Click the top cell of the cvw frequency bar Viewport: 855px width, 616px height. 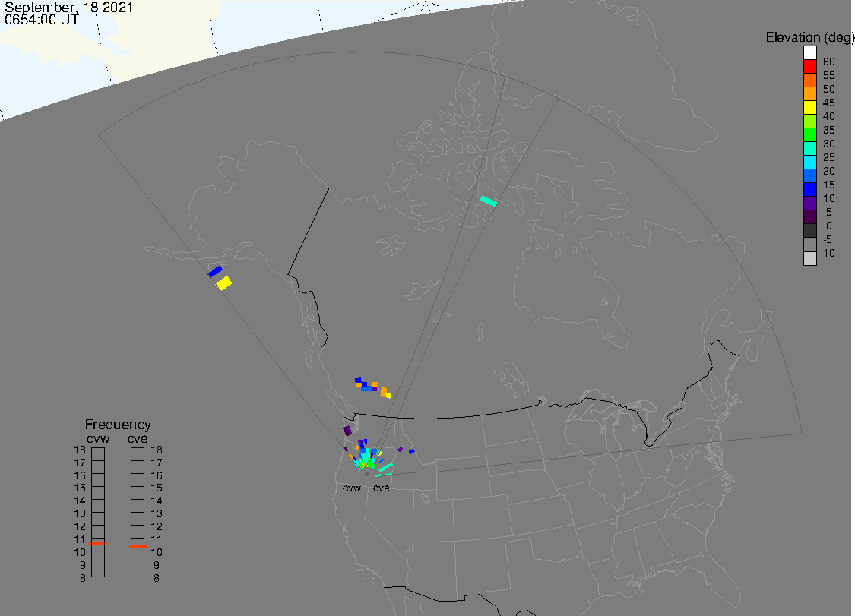point(98,454)
